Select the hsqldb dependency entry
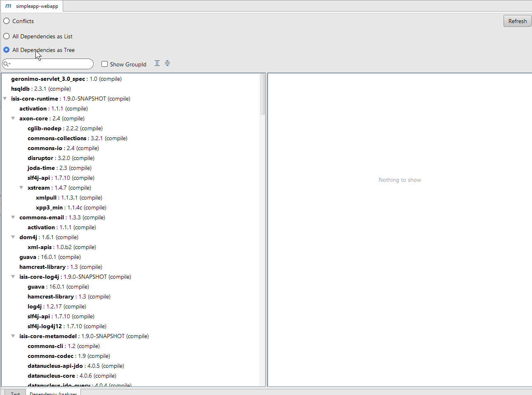 (x=21, y=89)
